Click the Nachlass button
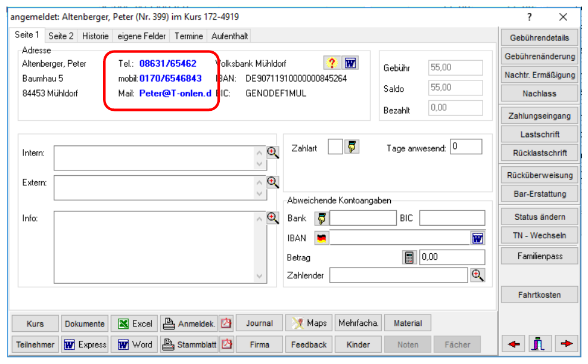This screenshot has width=588, height=364. tap(539, 94)
